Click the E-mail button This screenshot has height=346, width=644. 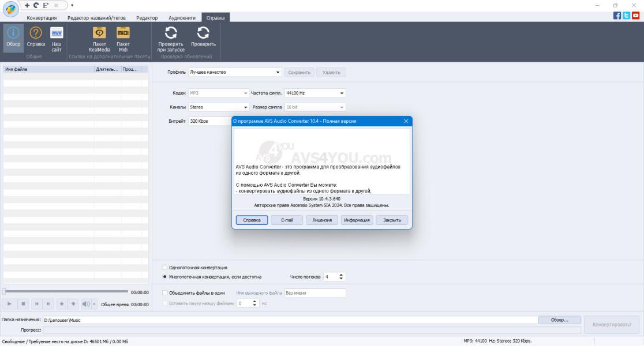287,220
